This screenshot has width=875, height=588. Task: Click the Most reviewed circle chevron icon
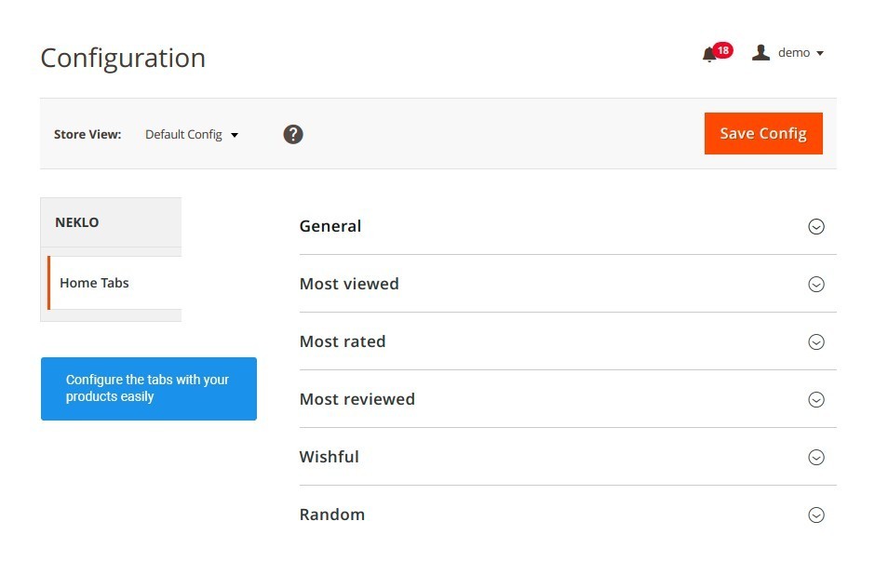coord(816,399)
